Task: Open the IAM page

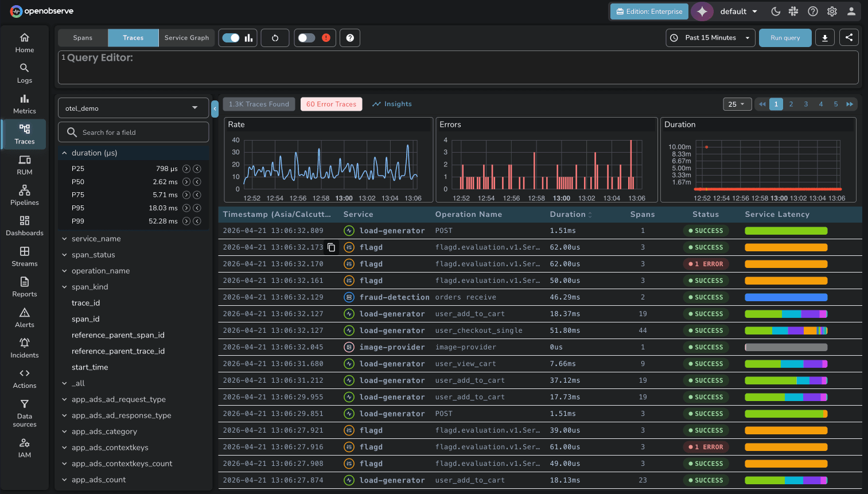Action: (24, 448)
